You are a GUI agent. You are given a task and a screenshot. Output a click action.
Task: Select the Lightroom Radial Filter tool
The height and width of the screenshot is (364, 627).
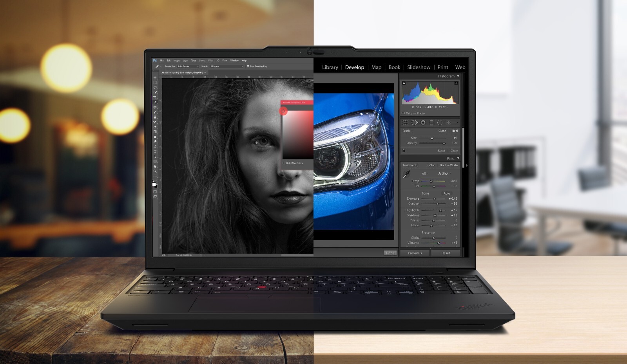pos(440,123)
